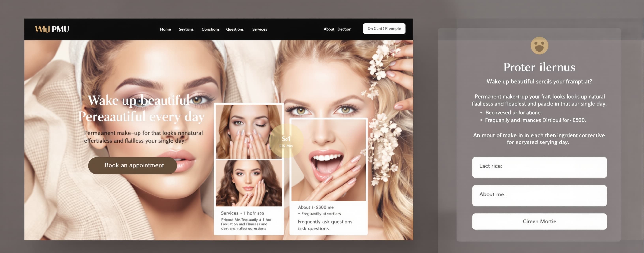Focus the Lact rice input field
The height and width of the screenshot is (253, 644).
[539, 167]
